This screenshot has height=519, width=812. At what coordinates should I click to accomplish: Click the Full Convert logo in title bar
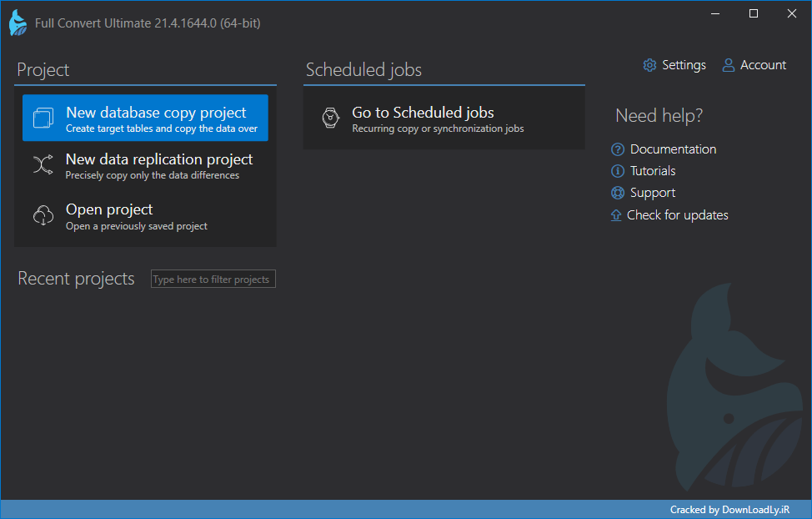[18, 23]
